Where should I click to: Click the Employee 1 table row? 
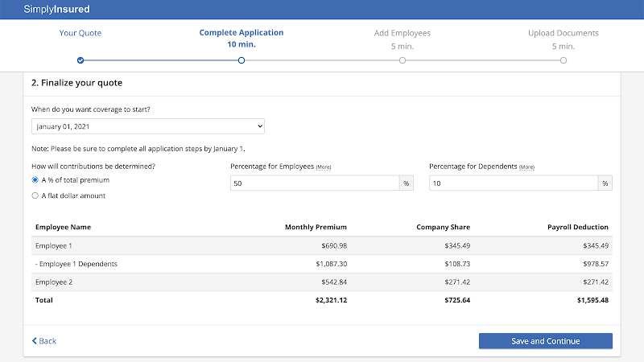(x=322, y=245)
